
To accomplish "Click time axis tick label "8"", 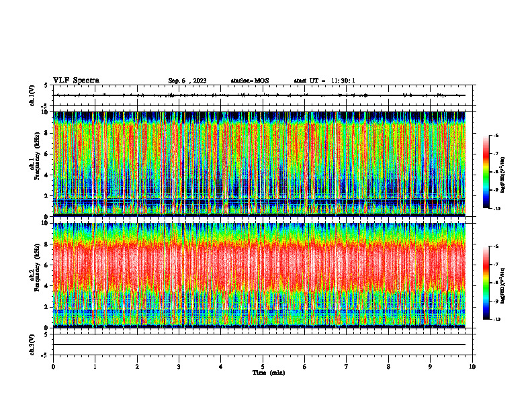I will click(x=388, y=367).
